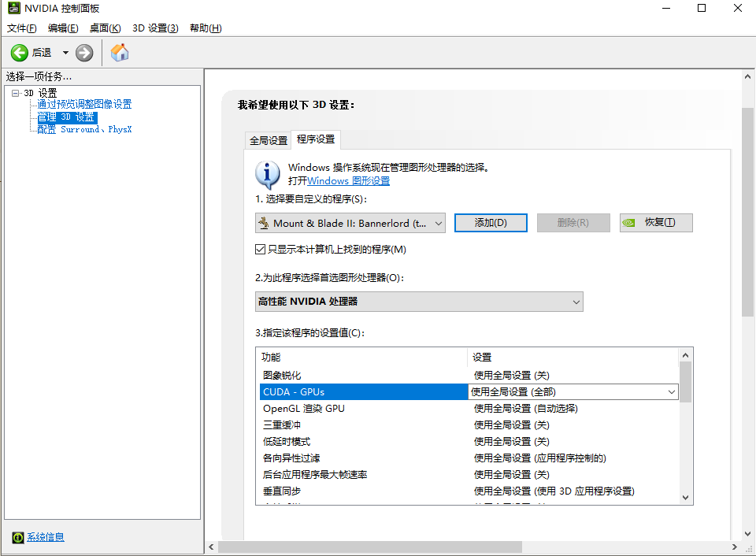756x556 pixels.
Task: Select the 程序设置 tab
Action: [316, 139]
